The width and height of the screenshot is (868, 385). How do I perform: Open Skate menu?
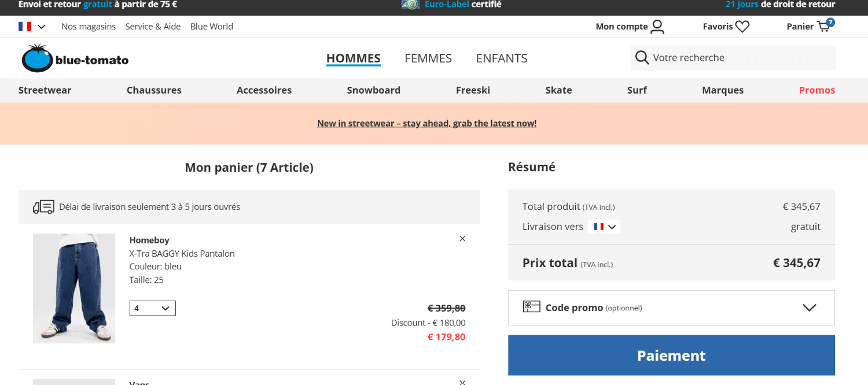coord(558,90)
